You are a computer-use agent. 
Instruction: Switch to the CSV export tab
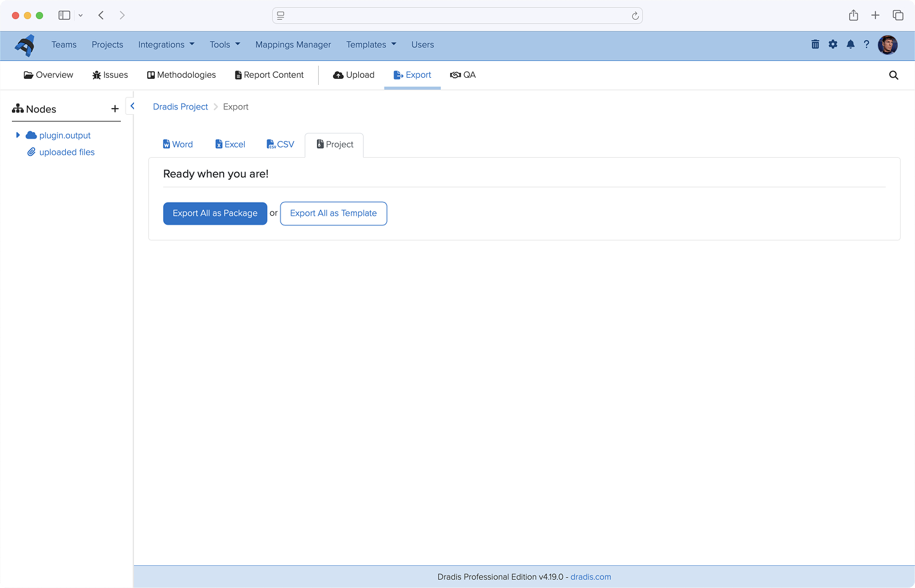280,145
